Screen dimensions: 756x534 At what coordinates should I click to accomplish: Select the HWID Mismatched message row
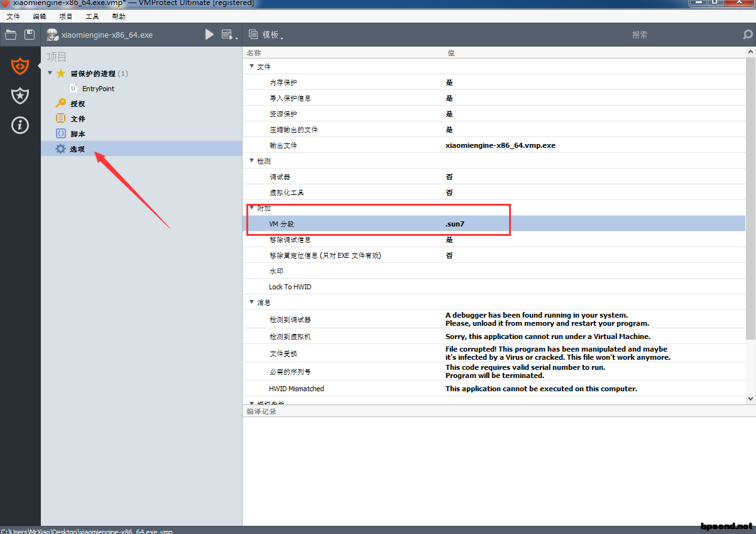(x=494, y=389)
